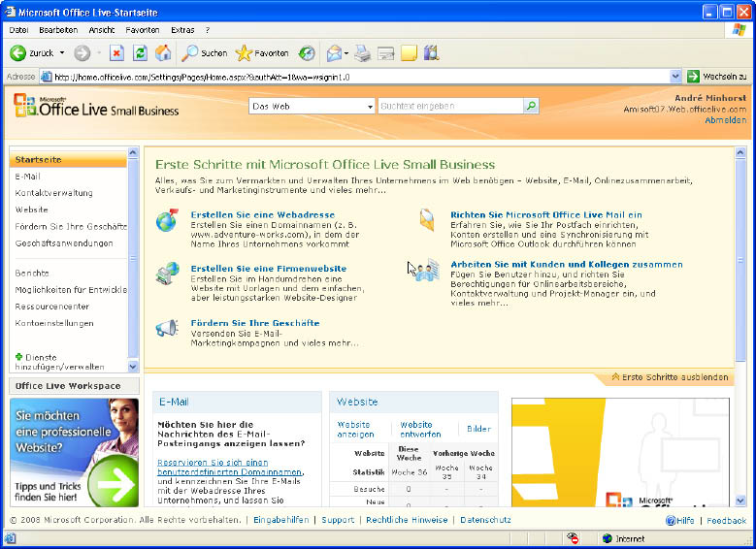
Task: Click the megaphone icon for Geschäfte fördern
Action: click(x=167, y=328)
